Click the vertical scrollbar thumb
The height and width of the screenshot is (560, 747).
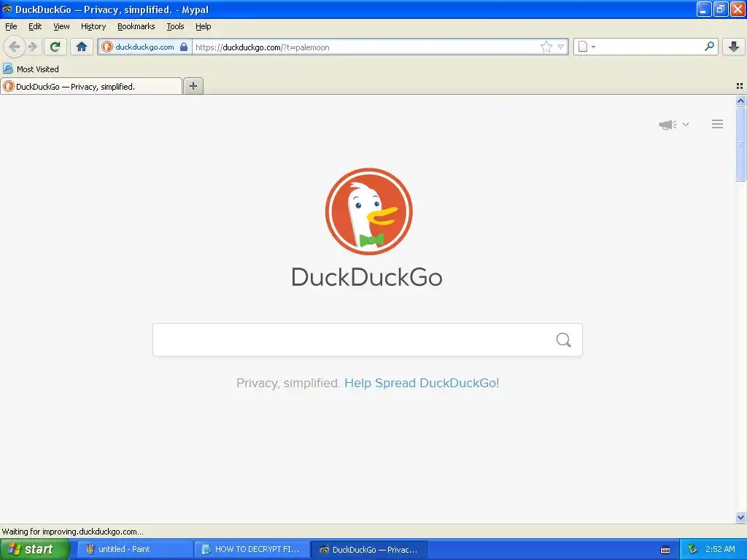(740, 144)
